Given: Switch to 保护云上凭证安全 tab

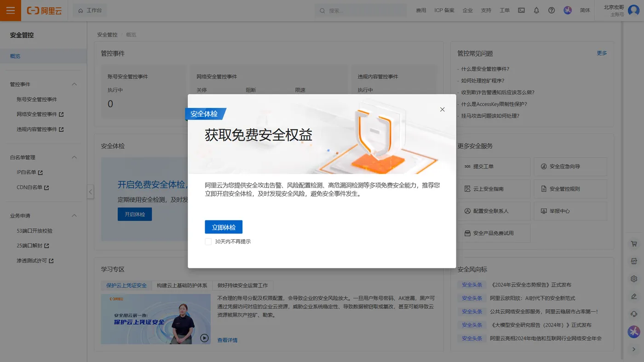Looking at the screenshot, I should point(126,285).
